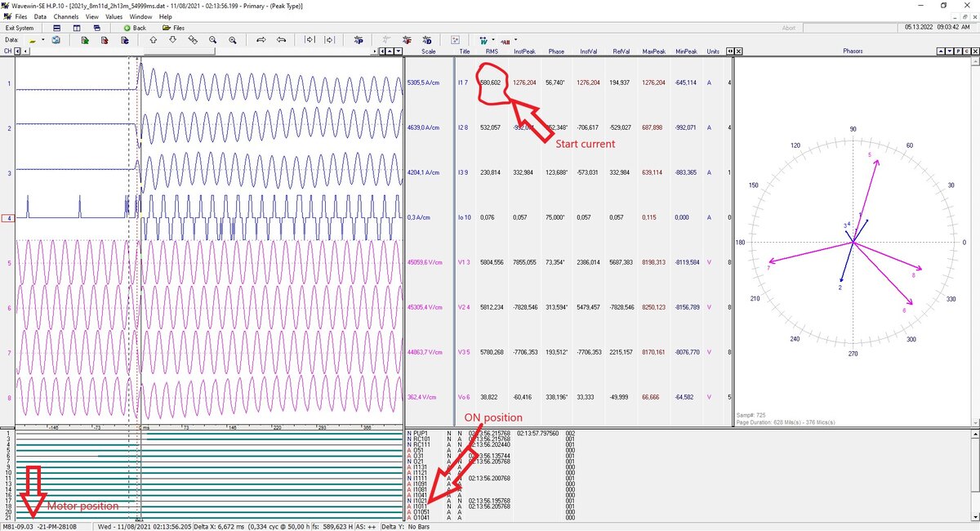The width and height of the screenshot is (980, 531).
Task: Open the Data folder dropdown arrow
Action: [x=42, y=39]
